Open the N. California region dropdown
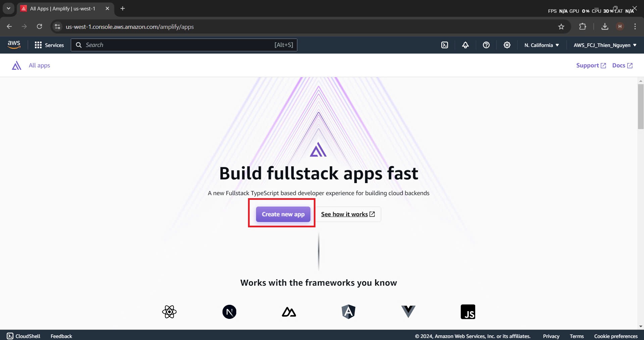Screen dimensions: 644x340 point(541,45)
